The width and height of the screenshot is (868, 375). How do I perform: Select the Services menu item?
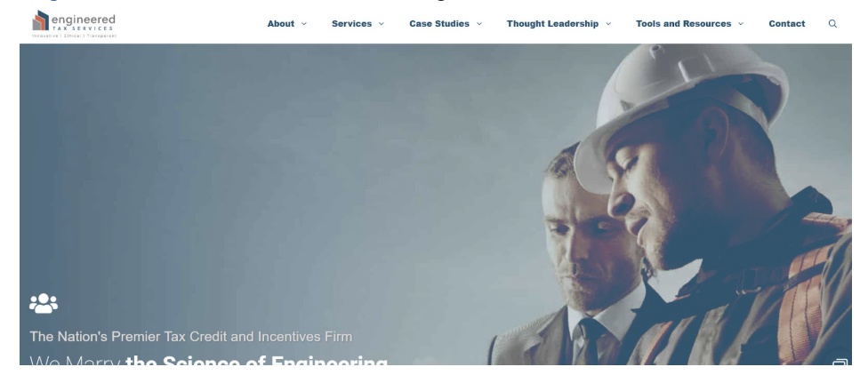(x=351, y=24)
